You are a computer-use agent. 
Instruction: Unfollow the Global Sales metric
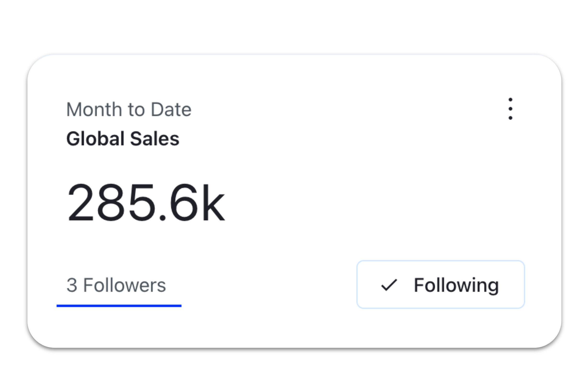point(440,285)
